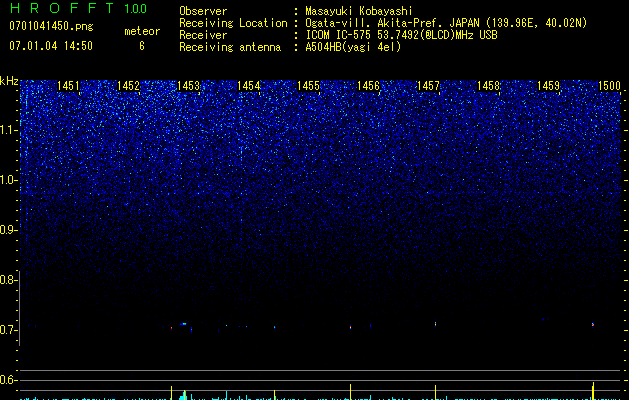Click the 0.6 kHz axis label
The height and width of the screenshot is (400, 629).
pyautogui.click(x=9, y=380)
